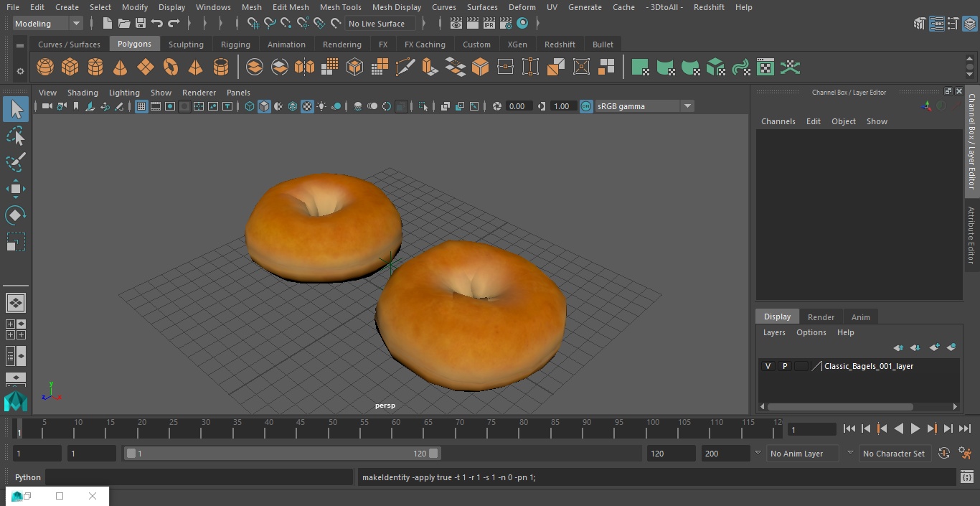Toggle the viewport grid display

tap(141, 106)
